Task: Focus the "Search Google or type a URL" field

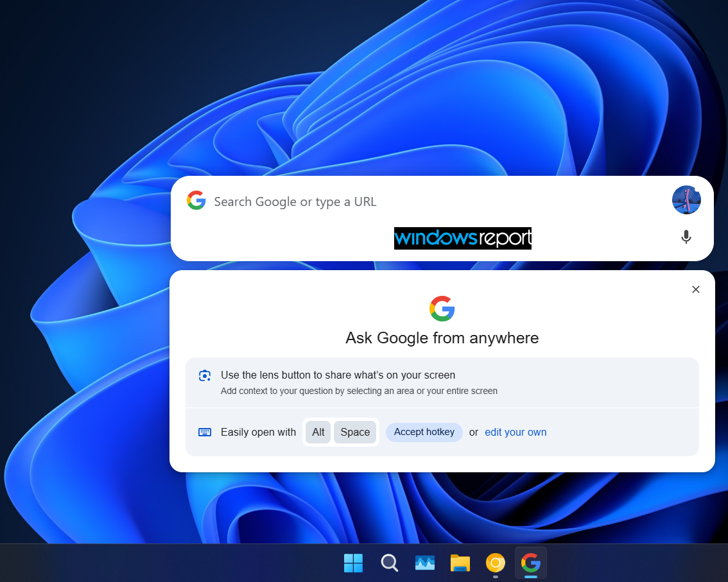Action: coord(437,201)
